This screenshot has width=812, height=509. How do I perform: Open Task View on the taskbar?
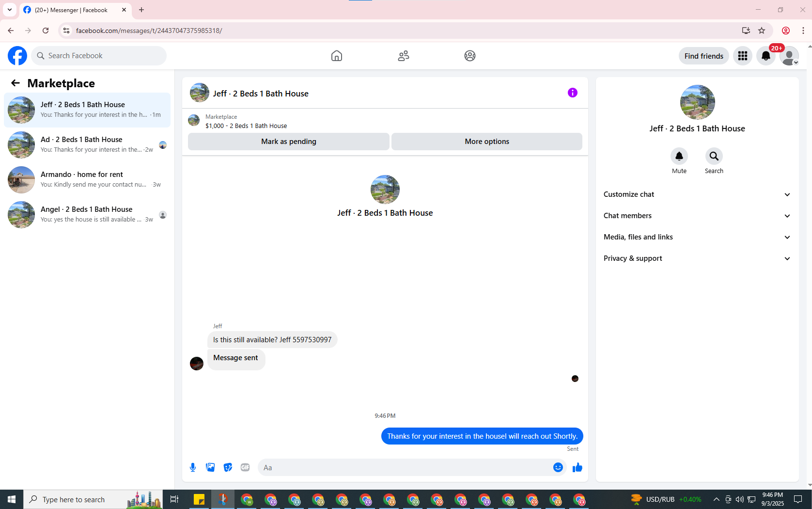pos(174,499)
